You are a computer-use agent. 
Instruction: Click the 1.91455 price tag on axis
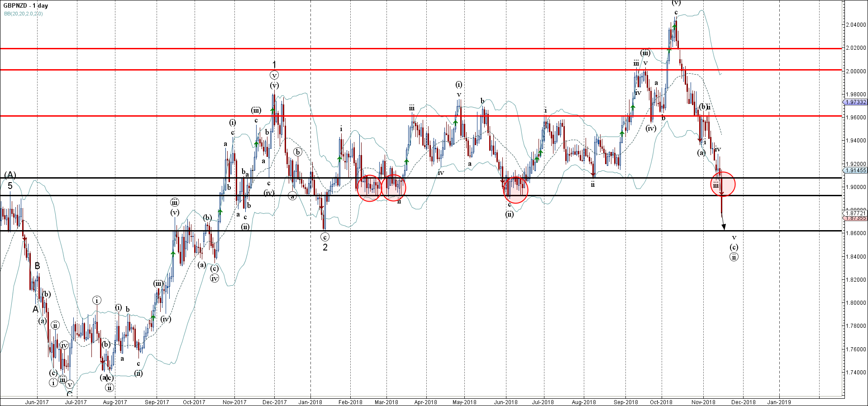click(x=855, y=170)
